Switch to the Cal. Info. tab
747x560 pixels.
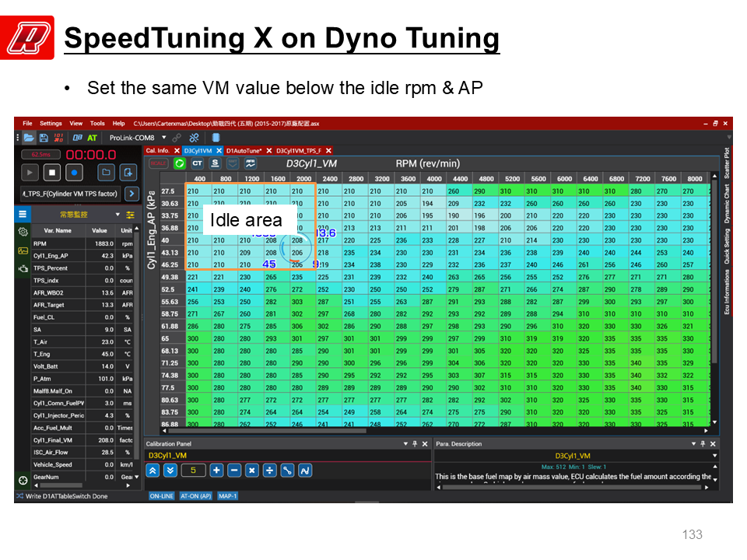tap(157, 150)
